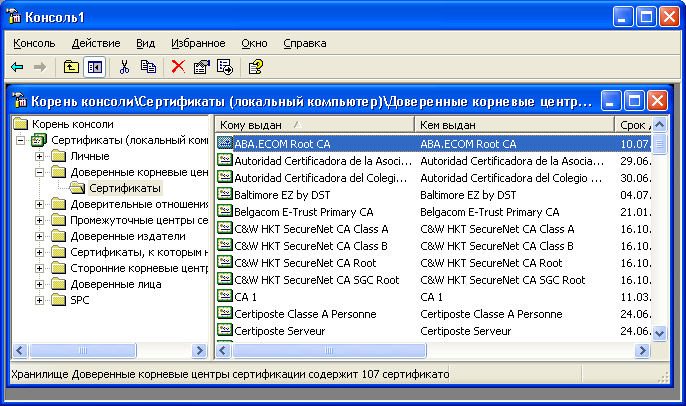The width and height of the screenshot is (686, 406).
Task: Click the CA 1 certificate icon
Action: point(225,296)
